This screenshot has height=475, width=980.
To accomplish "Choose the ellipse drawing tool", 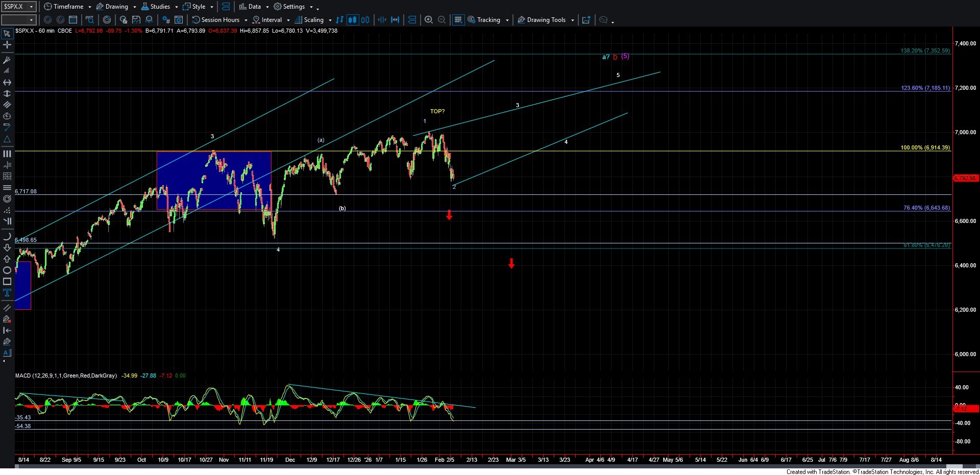I will [x=7, y=270].
